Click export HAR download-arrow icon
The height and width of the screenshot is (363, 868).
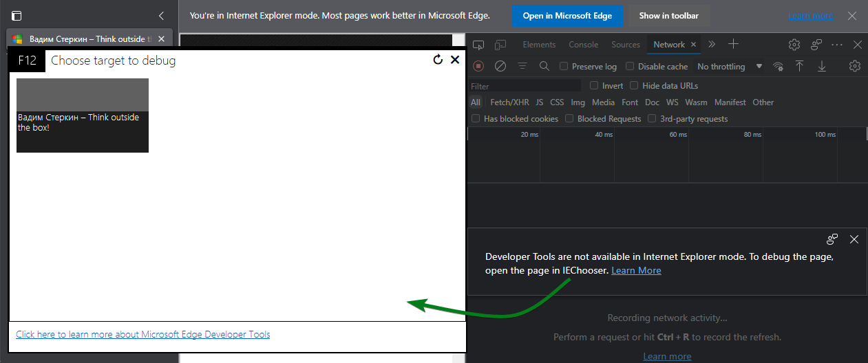click(822, 66)
